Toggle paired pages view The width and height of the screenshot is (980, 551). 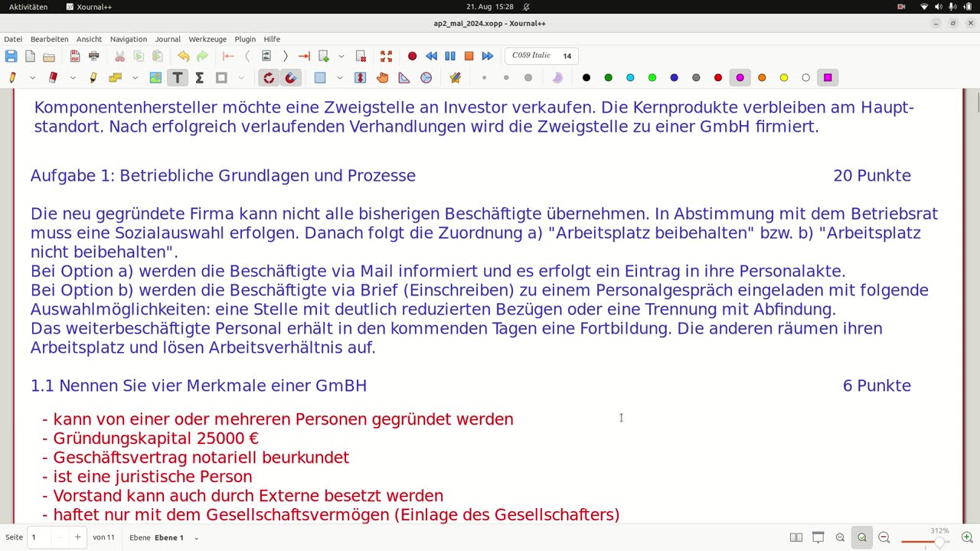pyautogui.click(x=796, y=537)
